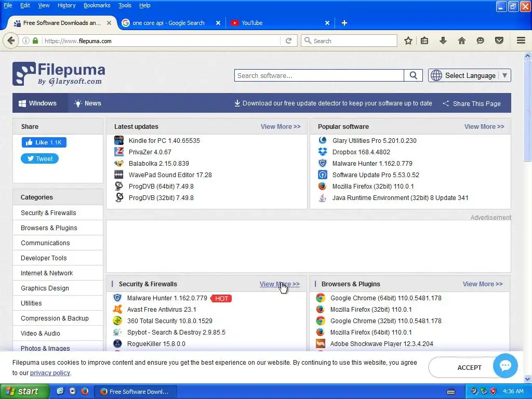Click the Adobe Shockwave Player icon
This screenshot has height=399, width=532.
[320, 343]
